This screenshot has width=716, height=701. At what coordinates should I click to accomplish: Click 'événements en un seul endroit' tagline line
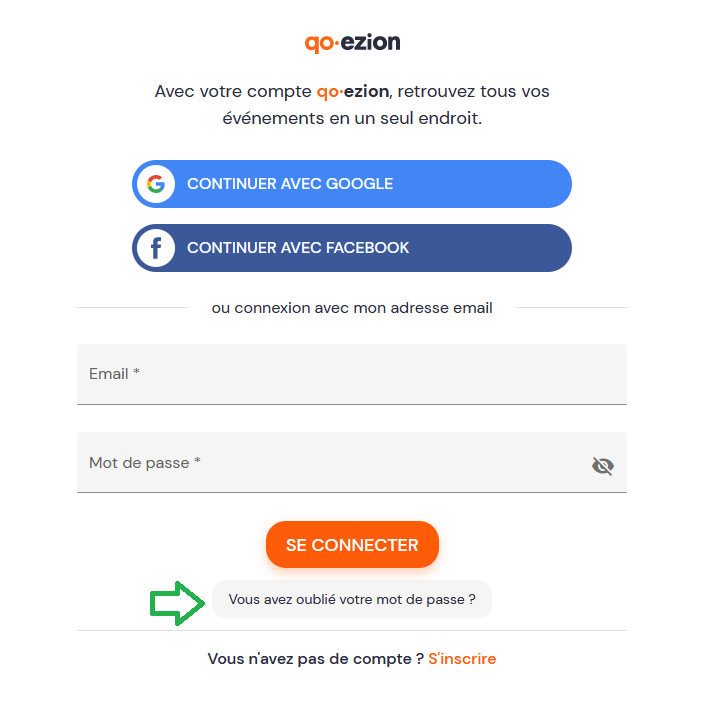click(x=352, y=118)
